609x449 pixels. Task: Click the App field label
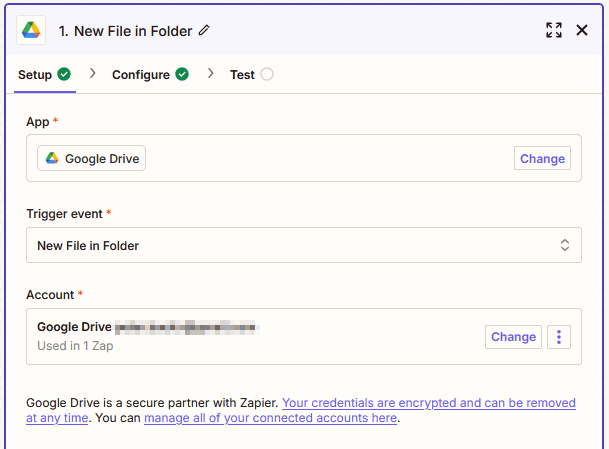[38, 122]
